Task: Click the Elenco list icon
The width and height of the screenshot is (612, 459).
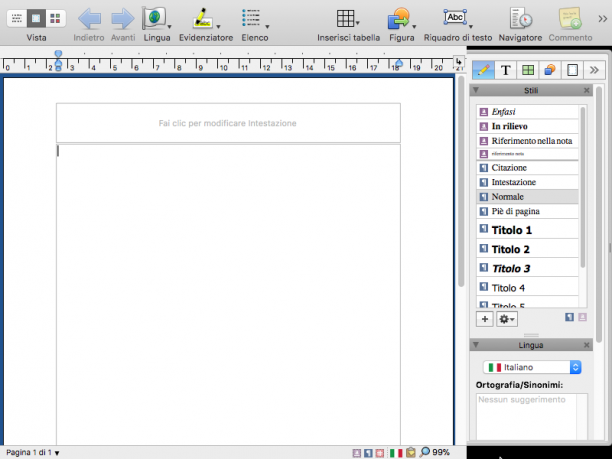Action: 251,18
